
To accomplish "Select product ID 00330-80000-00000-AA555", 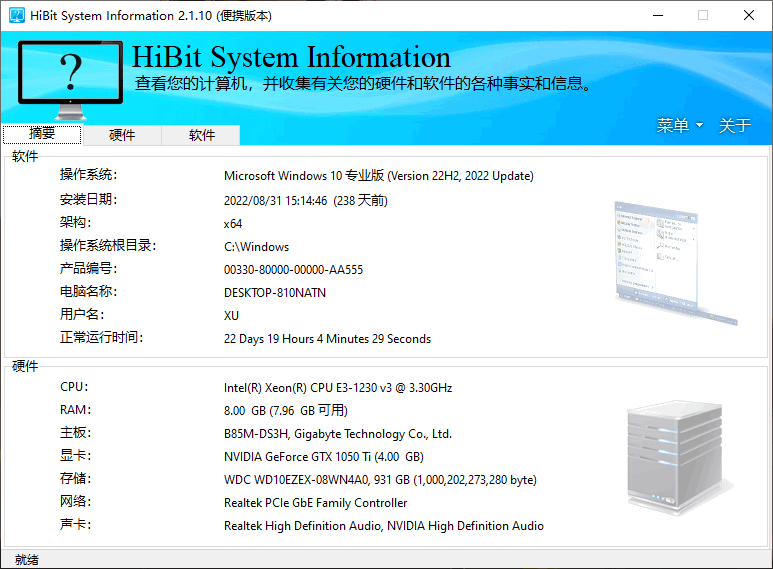I will point(293,270).
